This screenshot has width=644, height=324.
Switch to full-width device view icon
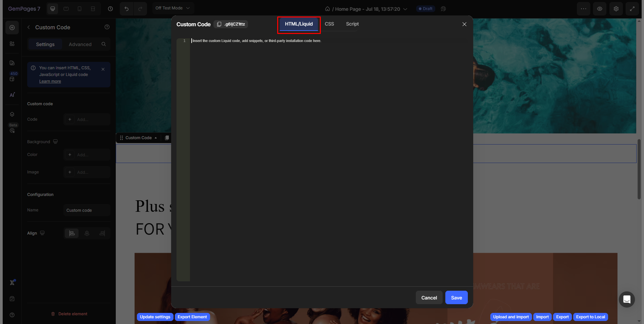click(x=93, y=9)
